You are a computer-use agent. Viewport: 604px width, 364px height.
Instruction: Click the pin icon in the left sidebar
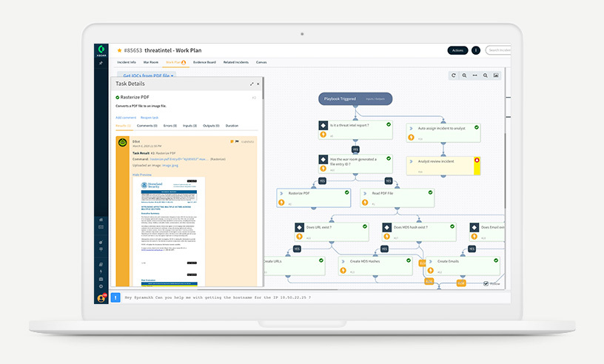(101, 64)
